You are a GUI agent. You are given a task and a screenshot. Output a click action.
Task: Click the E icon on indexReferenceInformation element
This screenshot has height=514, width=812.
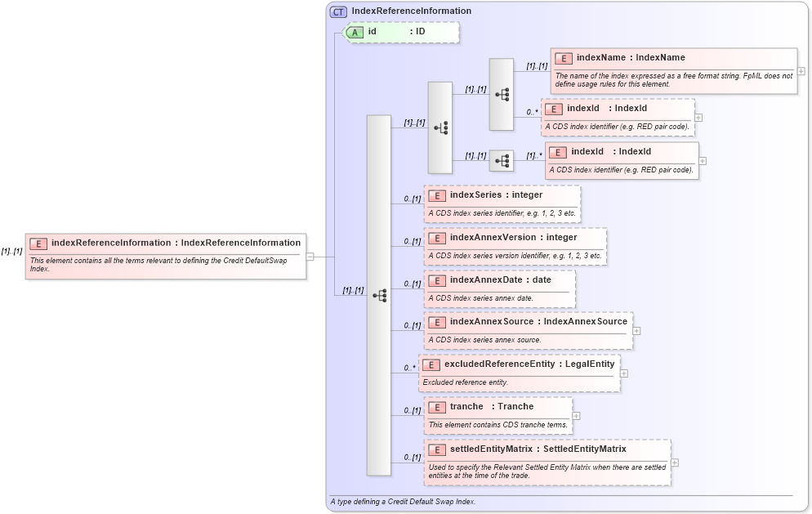[37, 243]
